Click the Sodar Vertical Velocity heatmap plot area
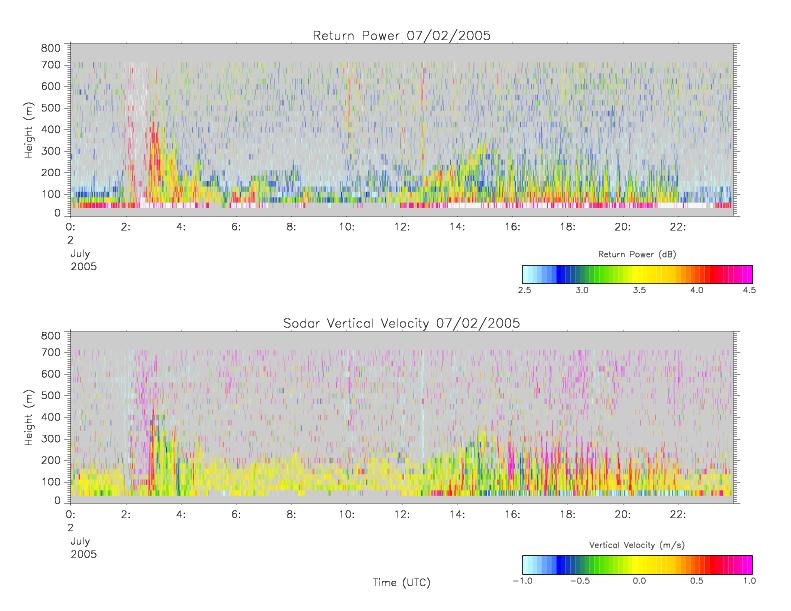791x611 pixels. click(x=402, y=417)
